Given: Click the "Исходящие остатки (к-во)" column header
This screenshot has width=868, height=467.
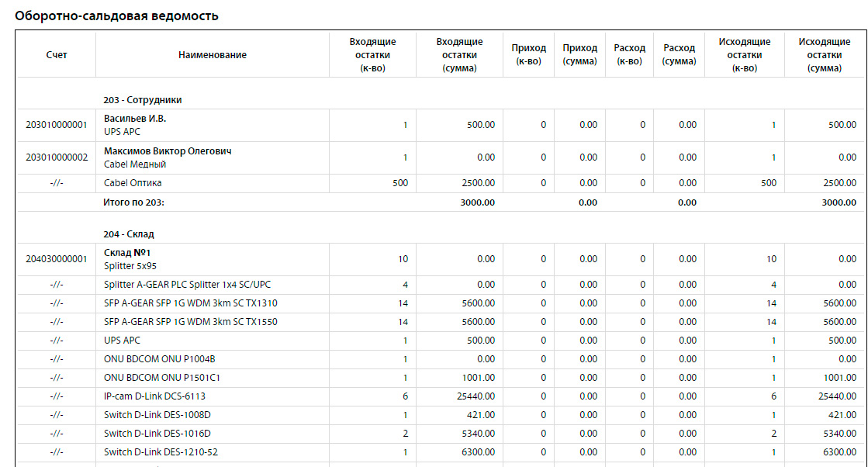Looking at the screenshot, I should tap(744, 55).
